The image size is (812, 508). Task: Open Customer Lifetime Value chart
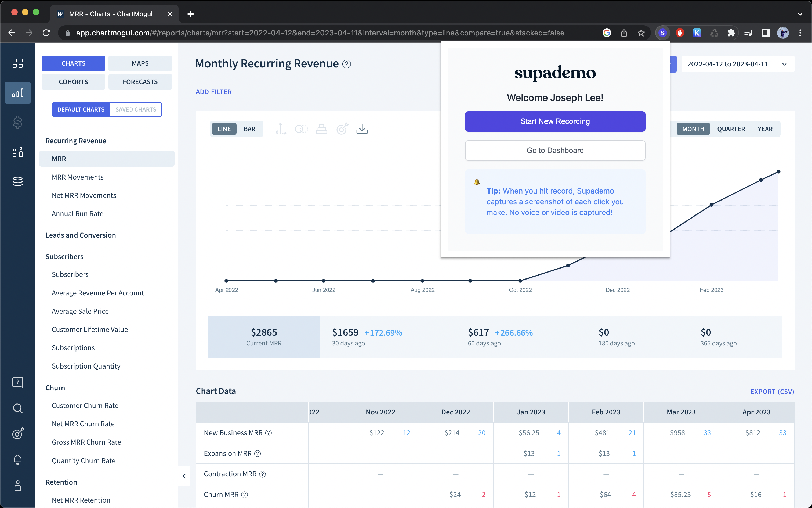(90, 330)
